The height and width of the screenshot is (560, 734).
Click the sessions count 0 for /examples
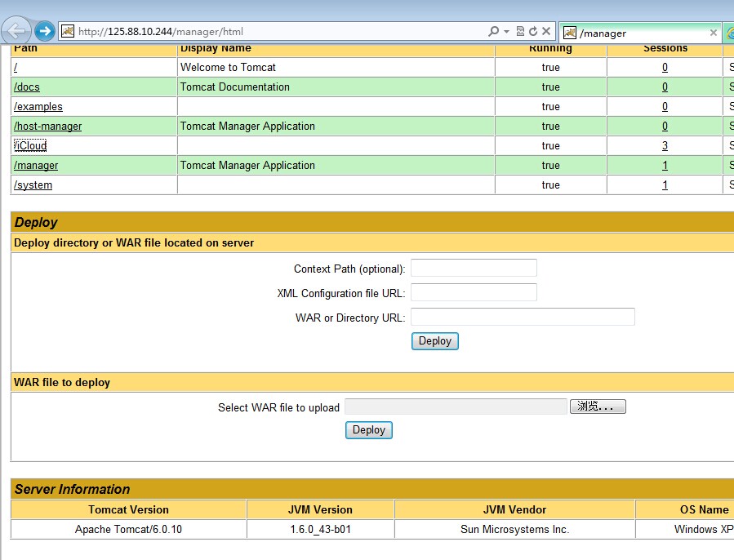point(665,107)
